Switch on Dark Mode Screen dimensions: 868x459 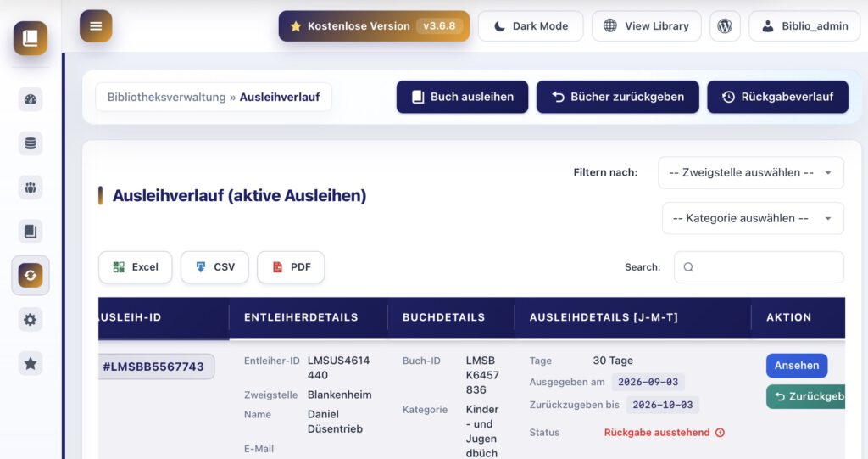(x=531, y=26)
